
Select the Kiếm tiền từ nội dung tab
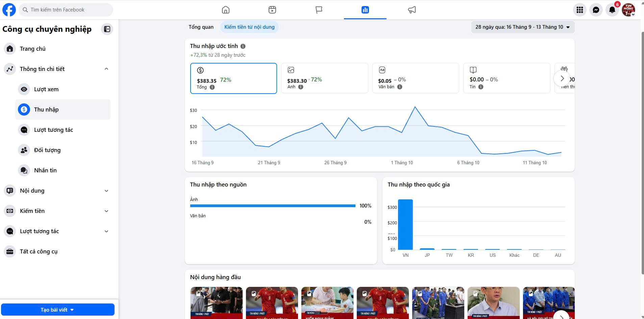pos(249,27)
